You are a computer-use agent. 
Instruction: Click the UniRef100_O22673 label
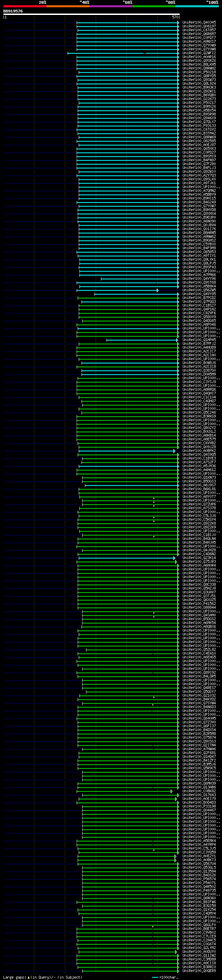point(199,99)
